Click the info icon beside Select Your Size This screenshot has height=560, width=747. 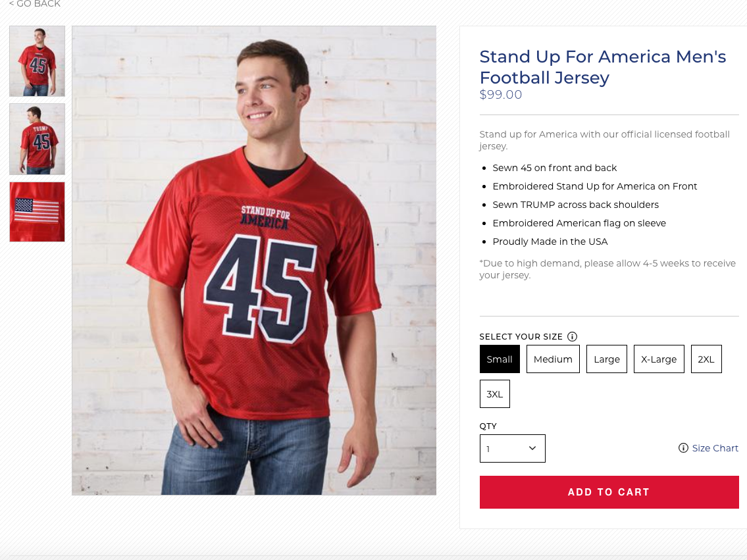pos(572,337)
